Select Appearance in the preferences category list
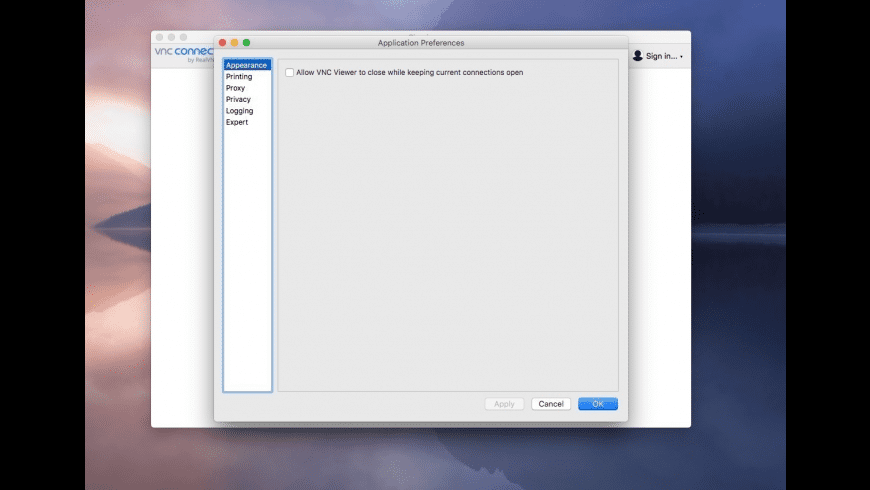 247,65
